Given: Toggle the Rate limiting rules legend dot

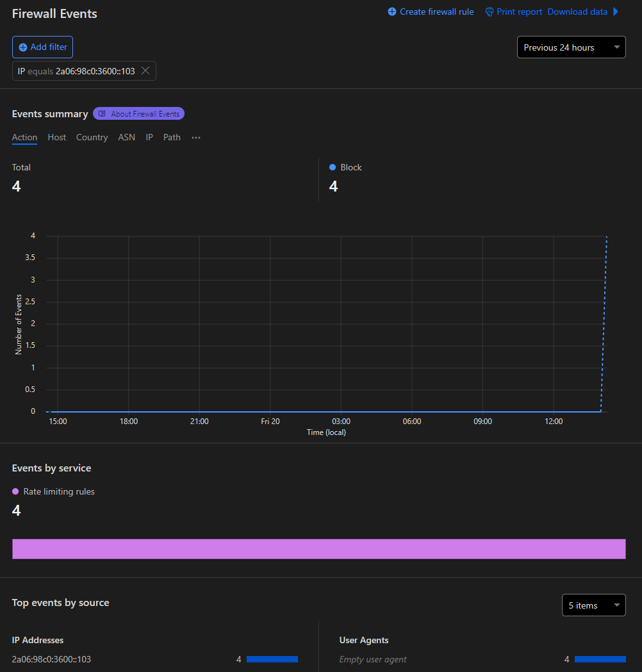Looking at the screenshot, I should click(x=14, y=491).
